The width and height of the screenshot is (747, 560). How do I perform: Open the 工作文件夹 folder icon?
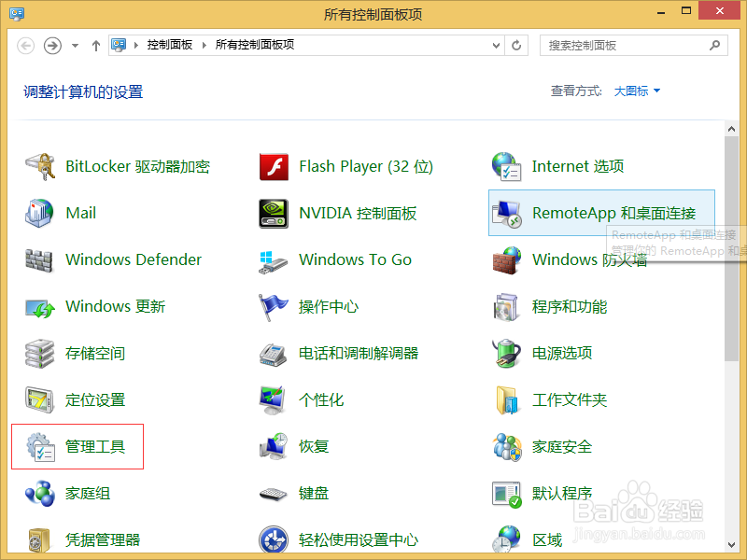click(x=506, y=400)
